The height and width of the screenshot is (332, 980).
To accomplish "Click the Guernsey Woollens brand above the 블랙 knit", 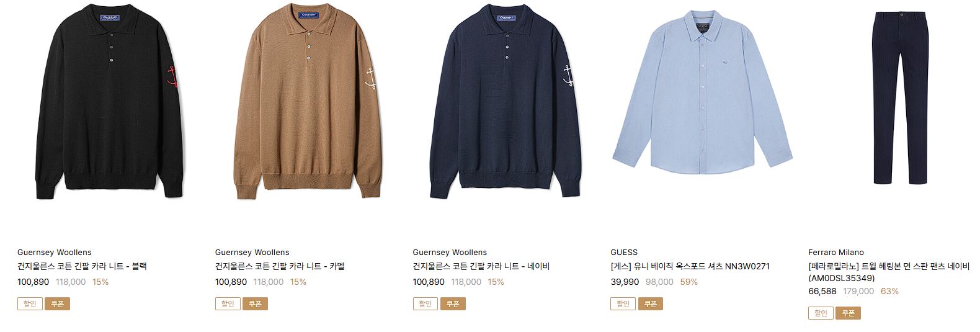I will pyautogui.click(x=54, y=253).
